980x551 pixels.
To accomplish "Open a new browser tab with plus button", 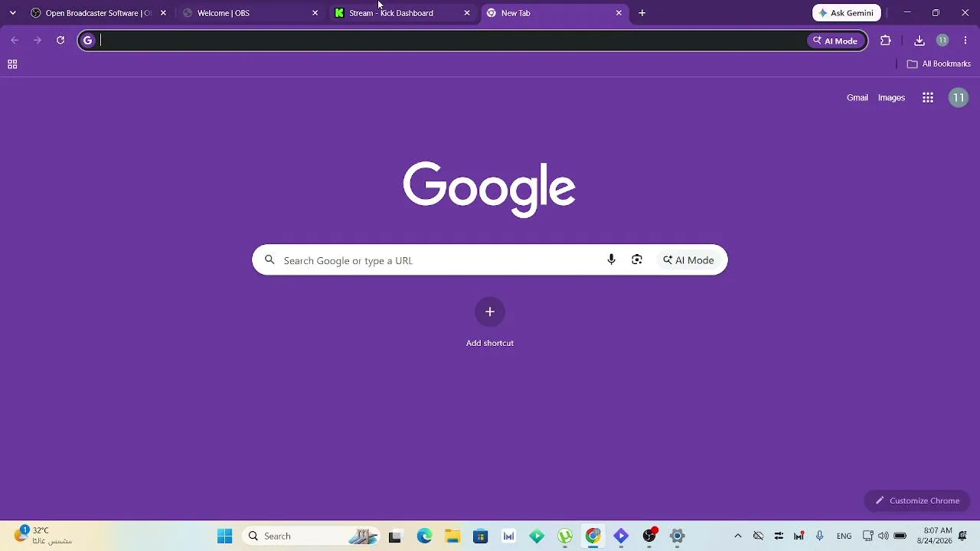I will tap(642, 13).
